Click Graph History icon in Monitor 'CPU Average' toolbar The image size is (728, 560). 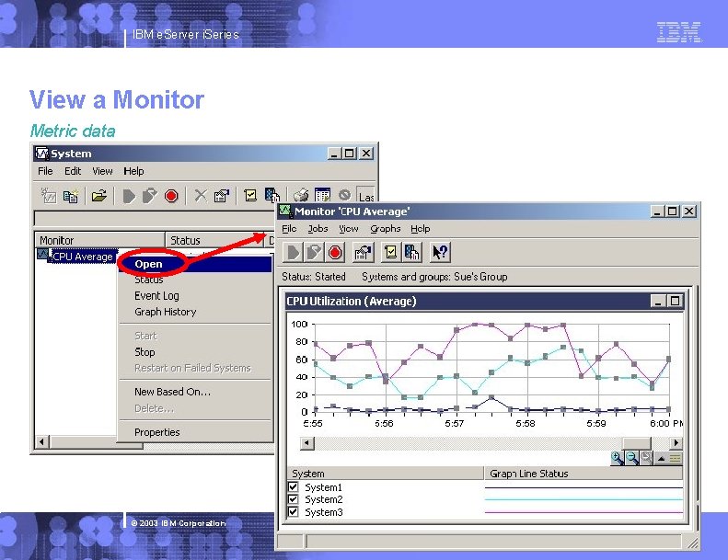tap(411, 252)
